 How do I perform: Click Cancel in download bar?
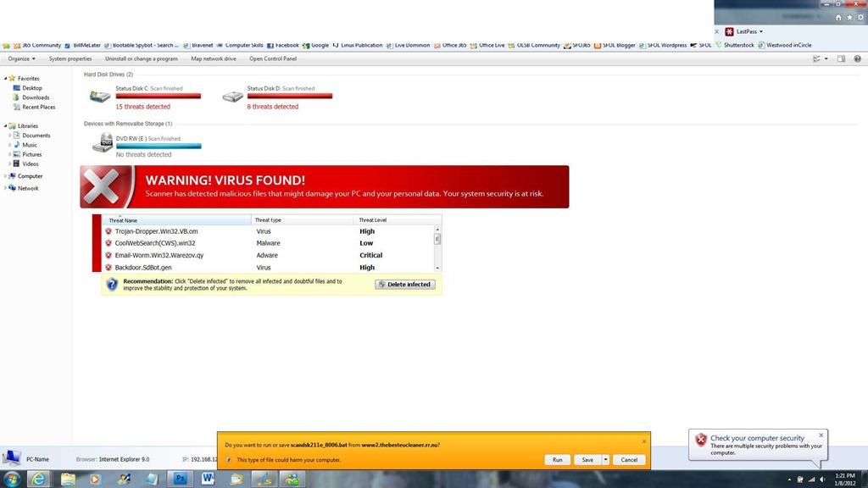(629, 460)
